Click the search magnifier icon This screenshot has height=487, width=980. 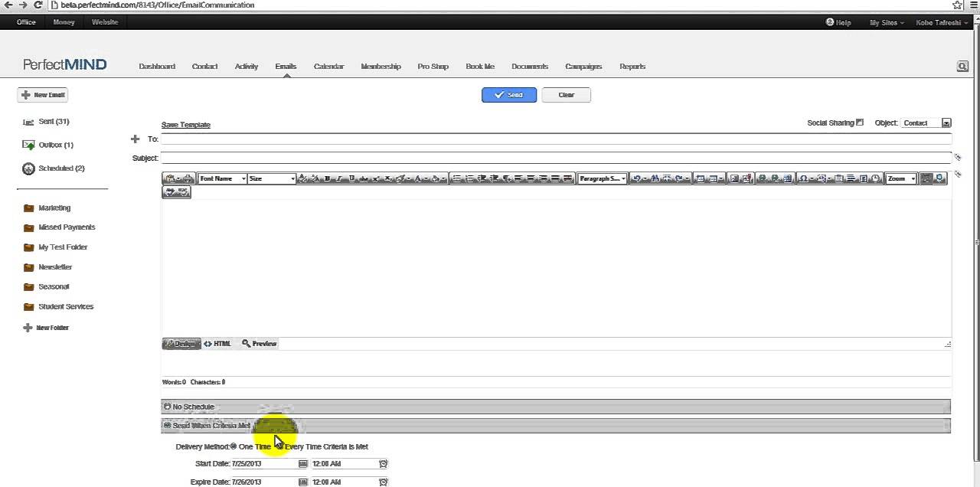[x=962, y=67]
